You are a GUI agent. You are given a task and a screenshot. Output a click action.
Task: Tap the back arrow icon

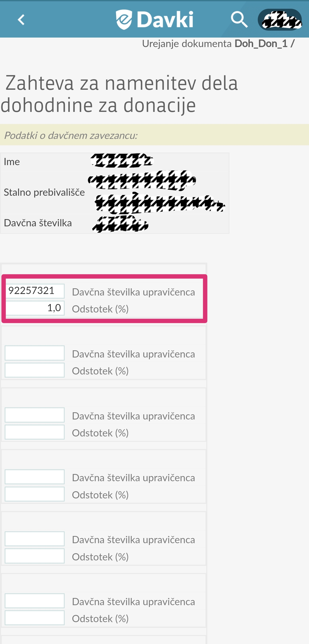pos(21,20)
